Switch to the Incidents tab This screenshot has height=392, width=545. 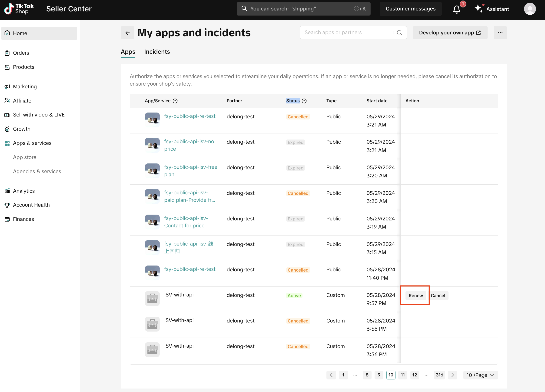coord(157,52)
